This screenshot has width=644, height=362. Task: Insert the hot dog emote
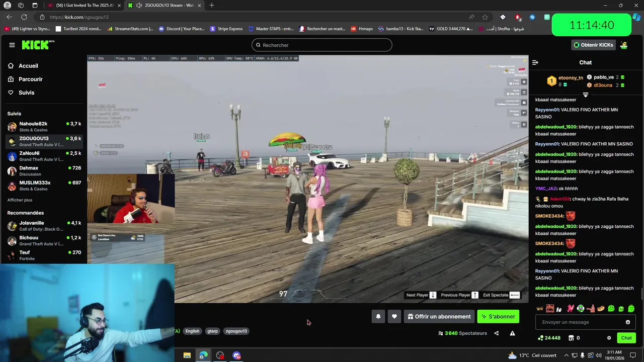601,309
